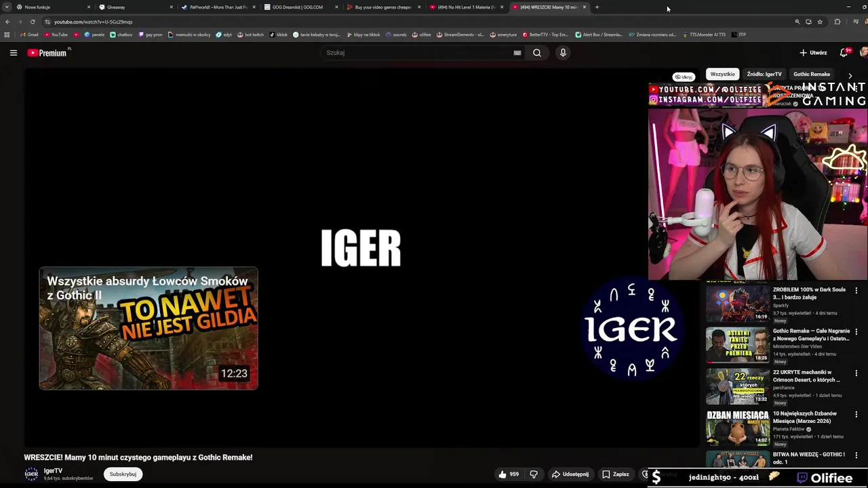This screenshot has width=868, height=488.
Task: Click the Planeta Faktów channel name
Action: [x=789, y=429]
